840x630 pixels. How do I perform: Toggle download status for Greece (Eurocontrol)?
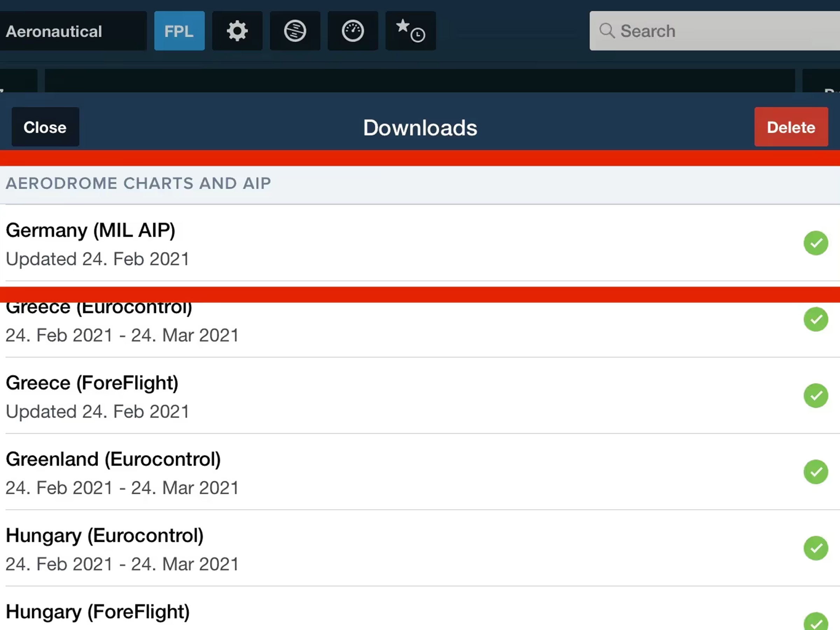tap(815, 319)
